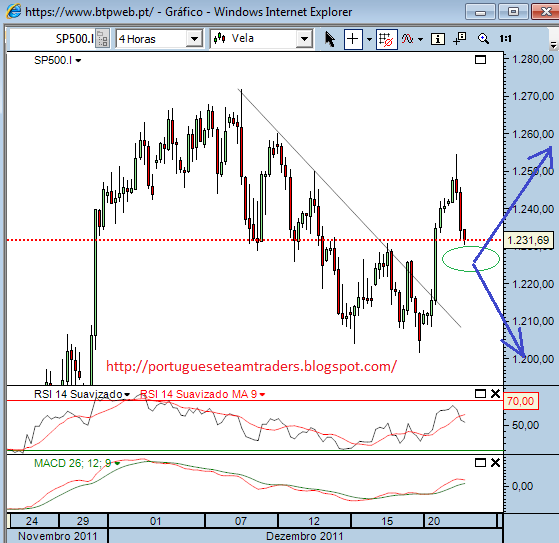This screenshot has width=559, height=543.
Task: Expand the SP500.I chart title menu
Action: click(78, 61)
